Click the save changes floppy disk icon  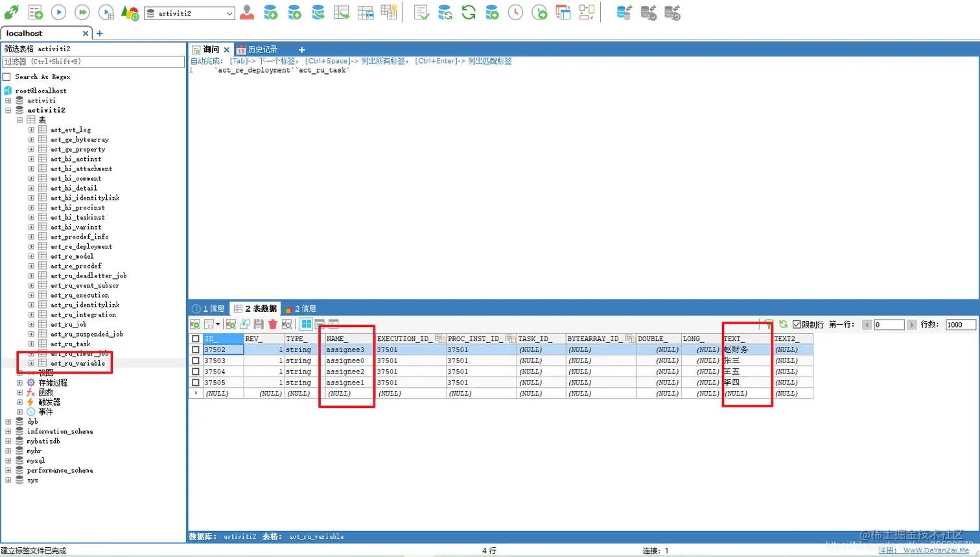click(259, 324)
